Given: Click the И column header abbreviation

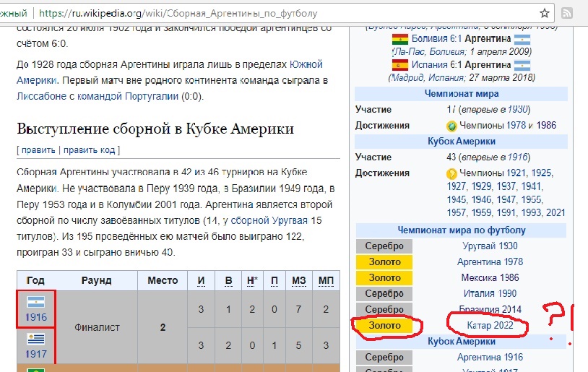Looking at the screenshot, I should pyautogui.click(x=201, y=281).
